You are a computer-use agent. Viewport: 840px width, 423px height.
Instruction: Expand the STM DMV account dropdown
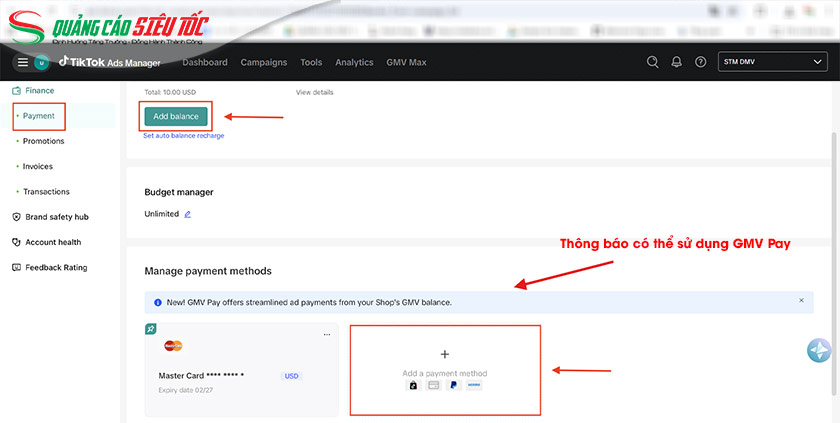(771, 62)
